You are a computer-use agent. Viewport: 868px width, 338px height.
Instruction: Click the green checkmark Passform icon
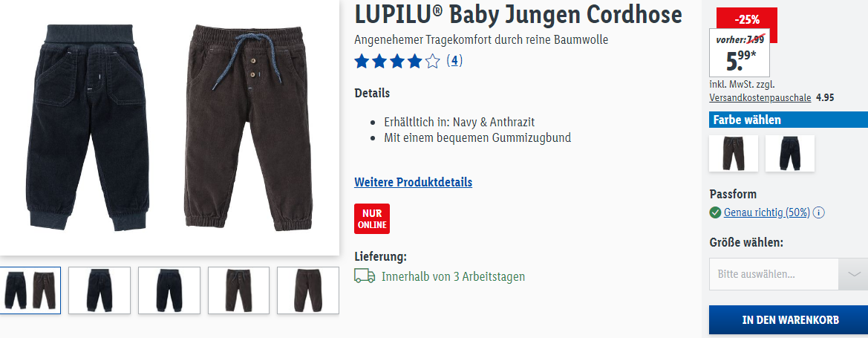click(x=715, y=212)
